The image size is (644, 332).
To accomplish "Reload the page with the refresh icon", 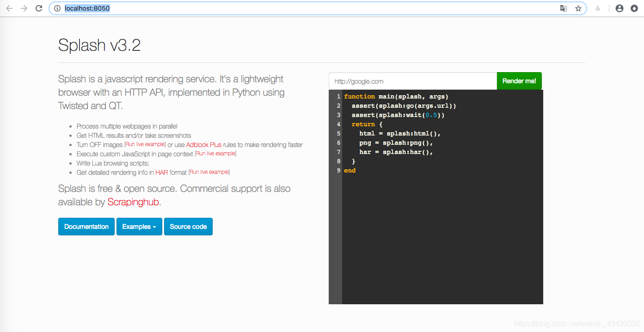I will point(39,8).
